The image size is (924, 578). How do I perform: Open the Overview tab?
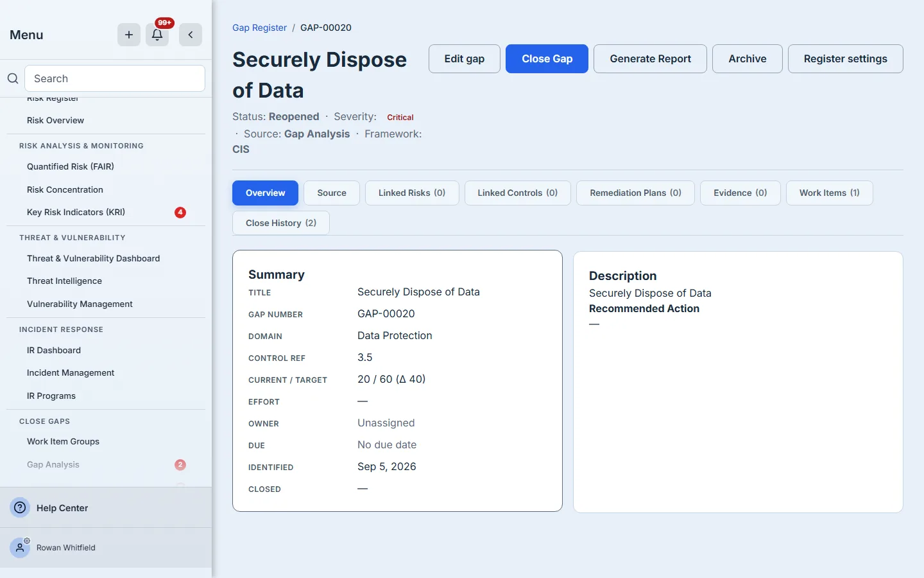coord(265,193)
